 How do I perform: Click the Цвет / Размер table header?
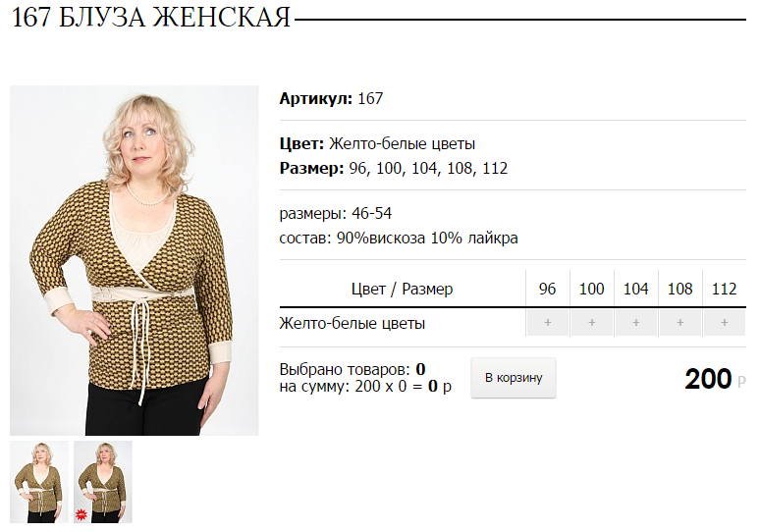click(403, 290)
